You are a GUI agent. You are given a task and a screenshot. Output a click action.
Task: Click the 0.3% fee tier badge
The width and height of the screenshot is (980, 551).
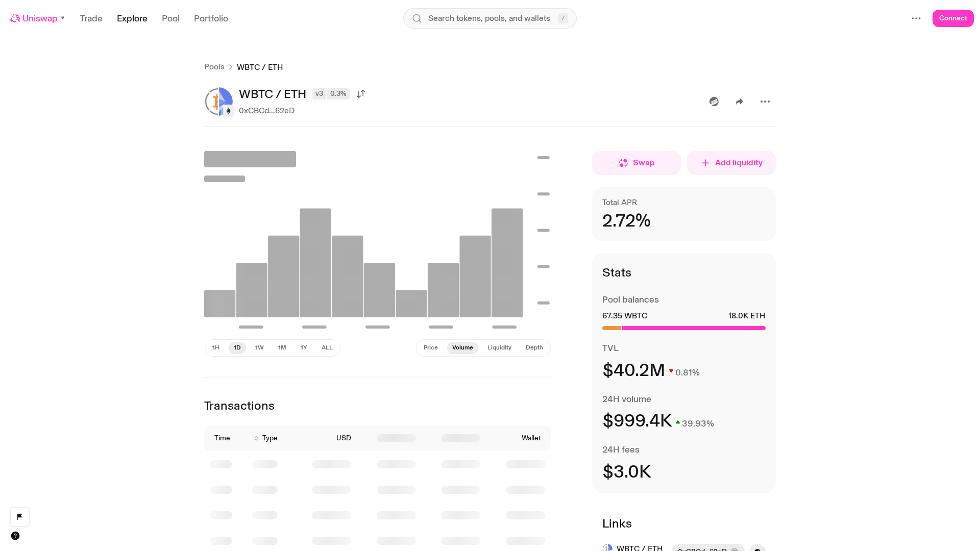click(x=338, y=94)
